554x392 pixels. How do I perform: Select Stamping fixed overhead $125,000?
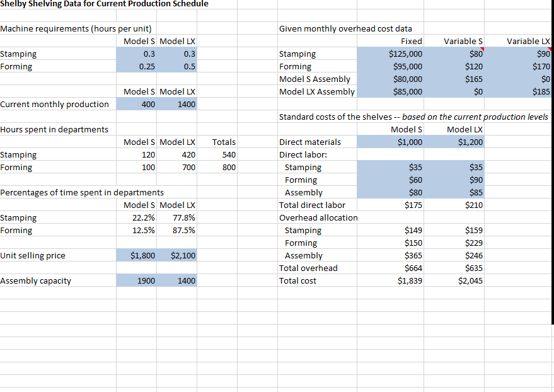[x=390, y=54]
